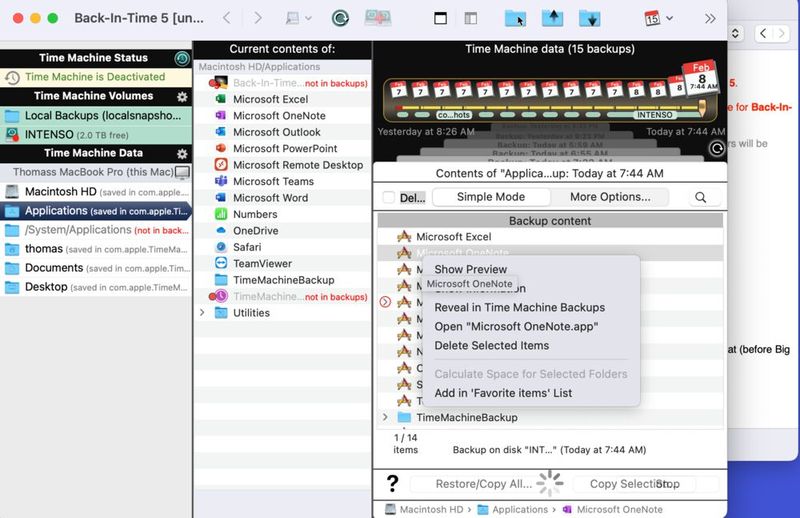Select the Documents folder in sidebar
Image resolution: width=800 pixels, height=518 pixels.
[x=96, y=268]
